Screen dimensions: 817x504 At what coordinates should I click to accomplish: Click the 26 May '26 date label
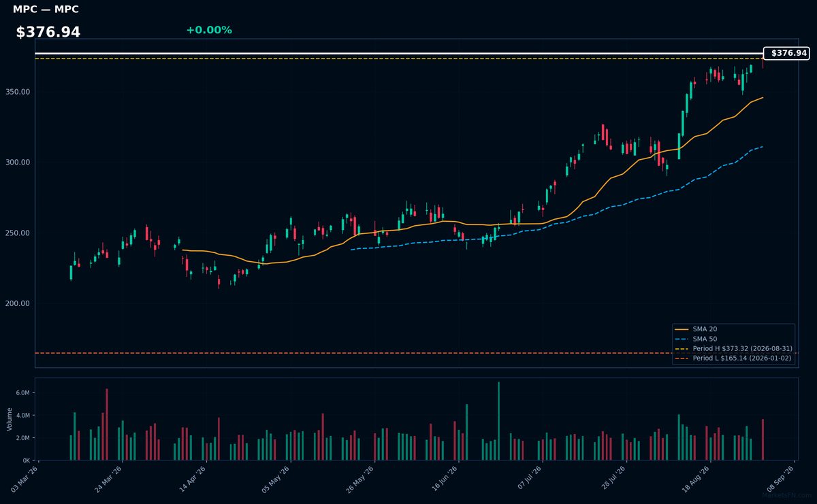(x=362, y=478)
